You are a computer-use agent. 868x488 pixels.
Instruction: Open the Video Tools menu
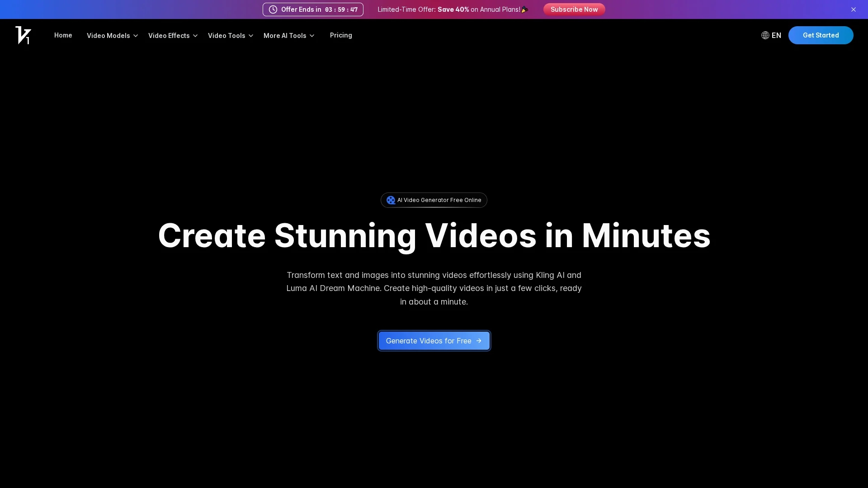(x=226, y=35)
